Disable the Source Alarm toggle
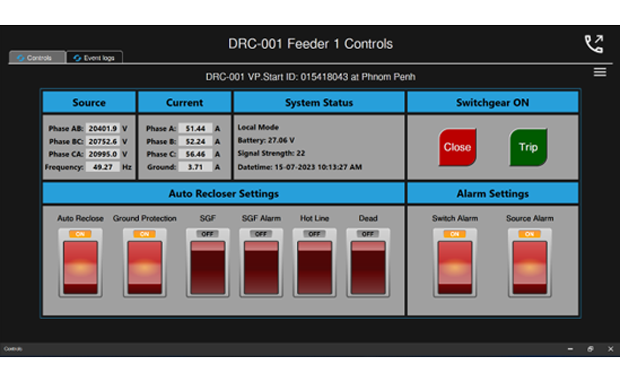 click(x=529, y=263)
